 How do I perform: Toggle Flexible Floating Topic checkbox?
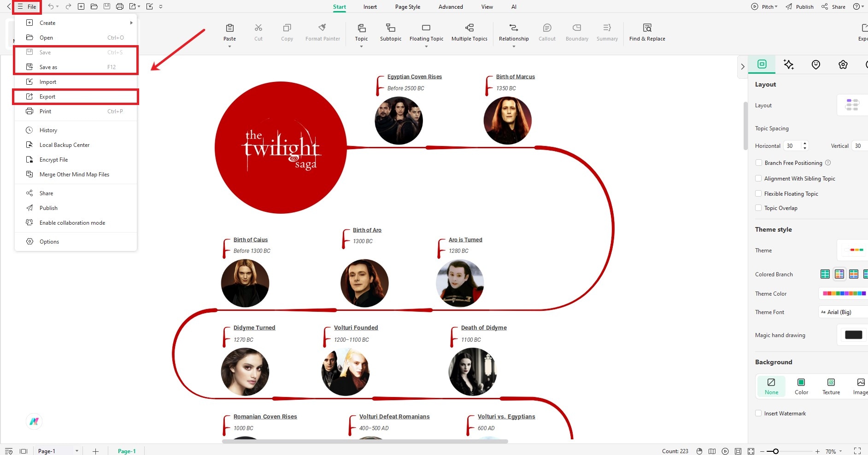click(x=758, y=193)
